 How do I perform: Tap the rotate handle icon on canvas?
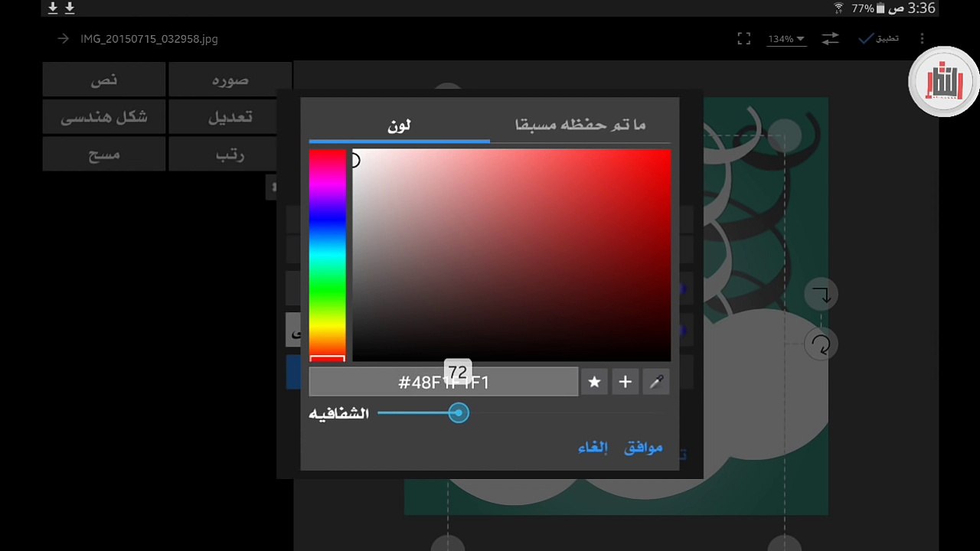pyautogui.click(x=822, y=344)
